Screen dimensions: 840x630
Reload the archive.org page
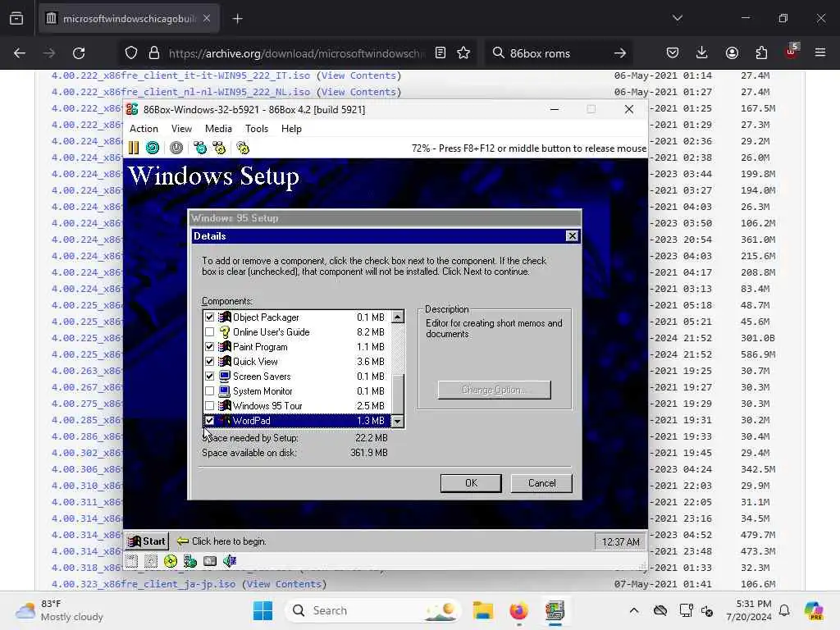click(x=79, y=53)
